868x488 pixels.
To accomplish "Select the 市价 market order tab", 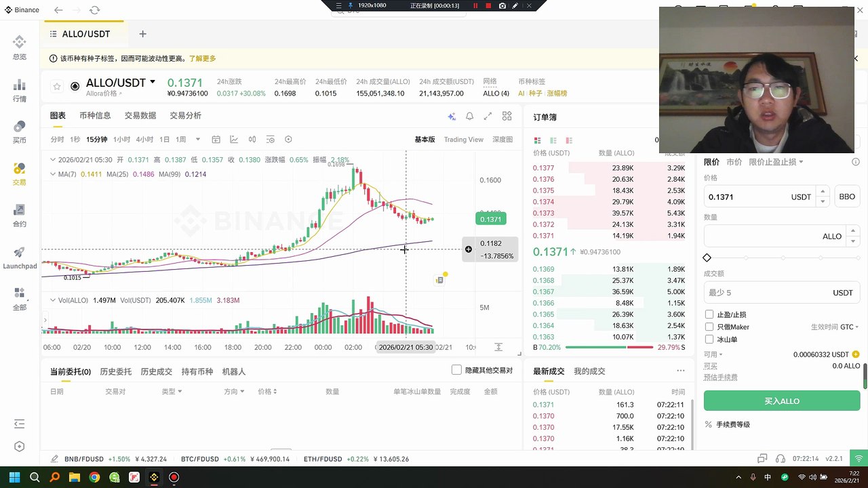I will point(734,162).
